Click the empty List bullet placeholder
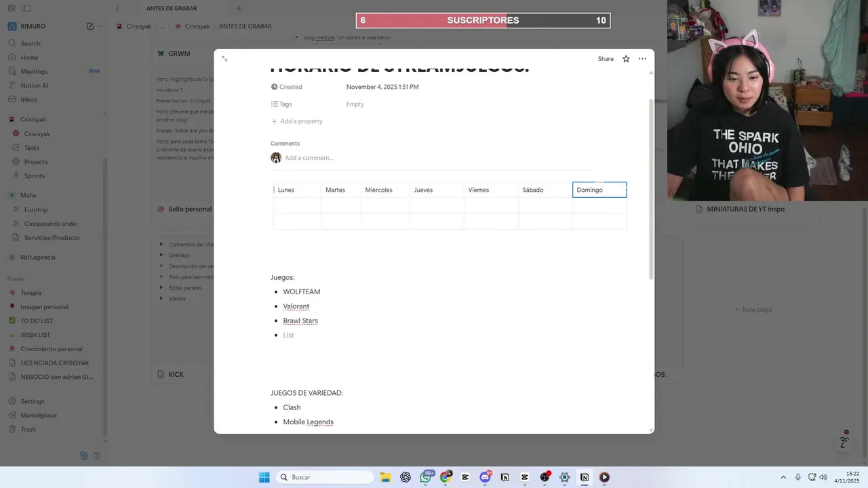868x488 pixels. pyautogui.click(x=289, y=335)
